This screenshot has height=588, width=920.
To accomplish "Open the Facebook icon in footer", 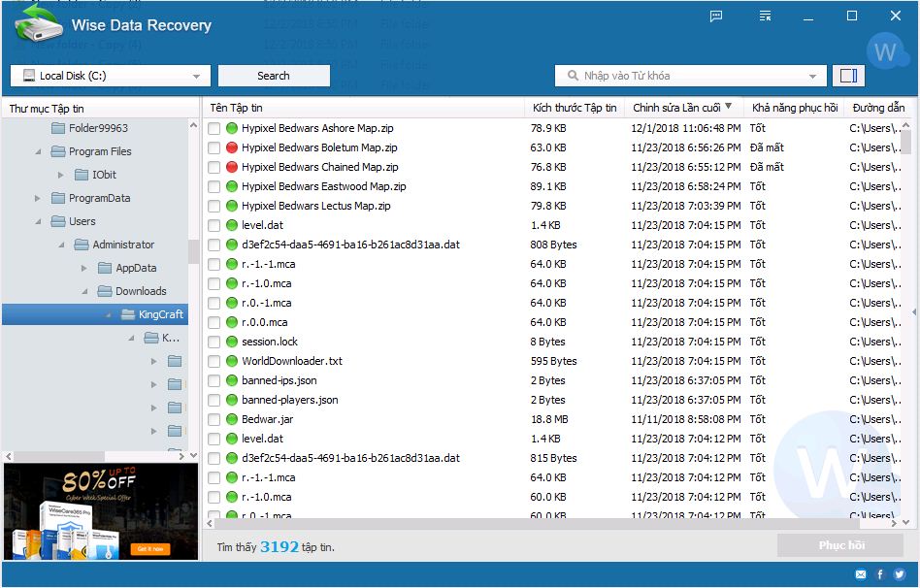I will (880, 574).
